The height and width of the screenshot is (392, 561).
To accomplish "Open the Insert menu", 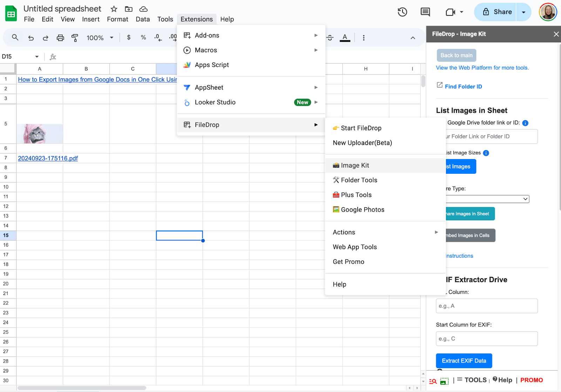I will pos(91,19).
